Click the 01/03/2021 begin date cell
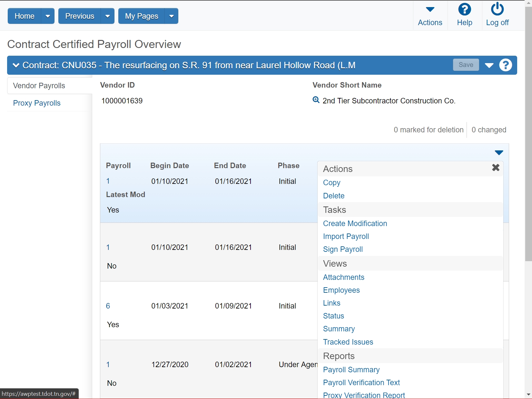 (x=170, y=306)
